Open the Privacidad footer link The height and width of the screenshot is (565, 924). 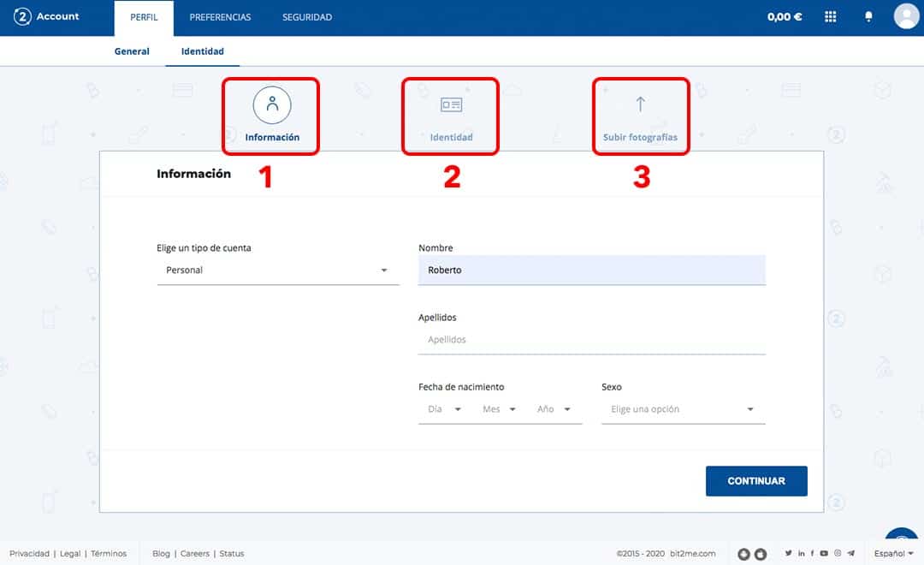tap(29, 553)
